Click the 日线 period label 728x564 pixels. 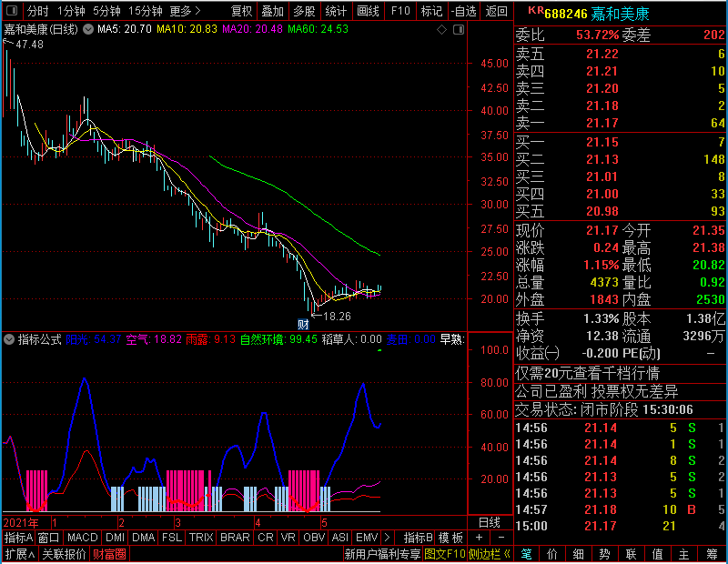tap(490, 523)
